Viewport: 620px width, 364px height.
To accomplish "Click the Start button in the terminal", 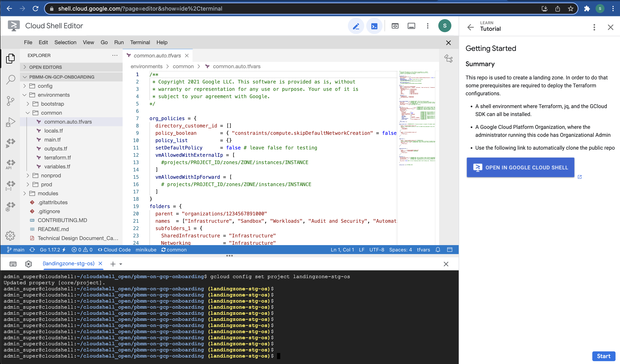I will (x=604, y=356).
